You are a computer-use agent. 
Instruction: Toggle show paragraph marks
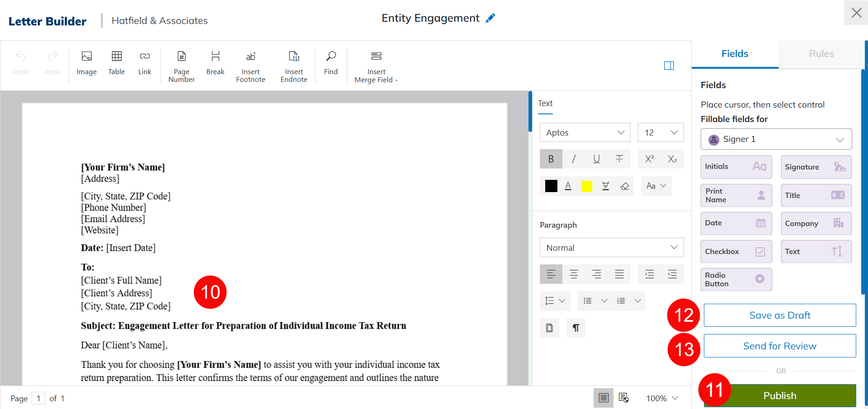(576, 328)
